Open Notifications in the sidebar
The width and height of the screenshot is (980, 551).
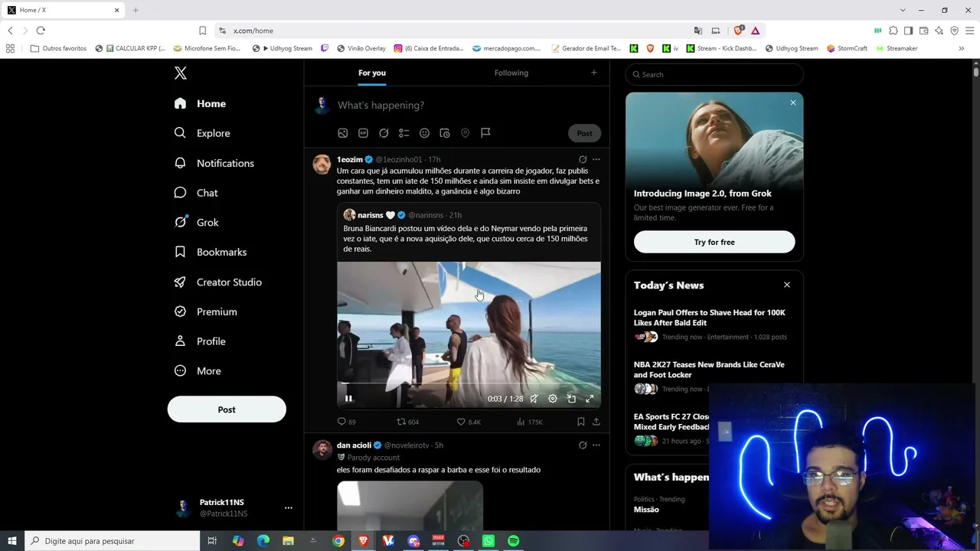point(214,163)
